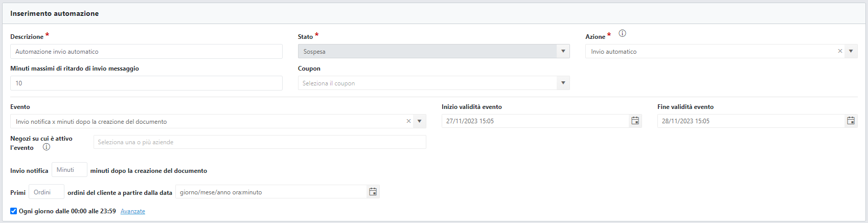Image resolution: width=868 pixels, height=223 pixels.
Task: Click the Seleziona una o più aziende field
Action: click(260, 142)
